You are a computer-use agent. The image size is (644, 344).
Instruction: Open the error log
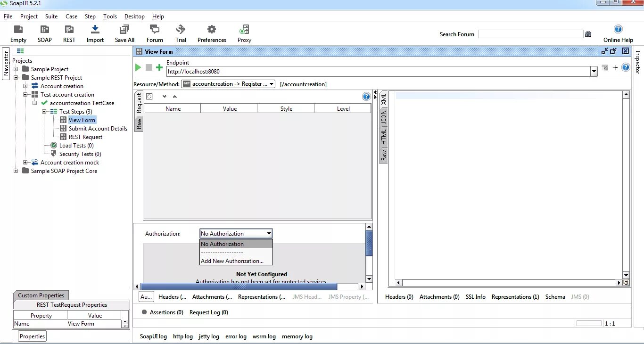(x=236, y=336)
